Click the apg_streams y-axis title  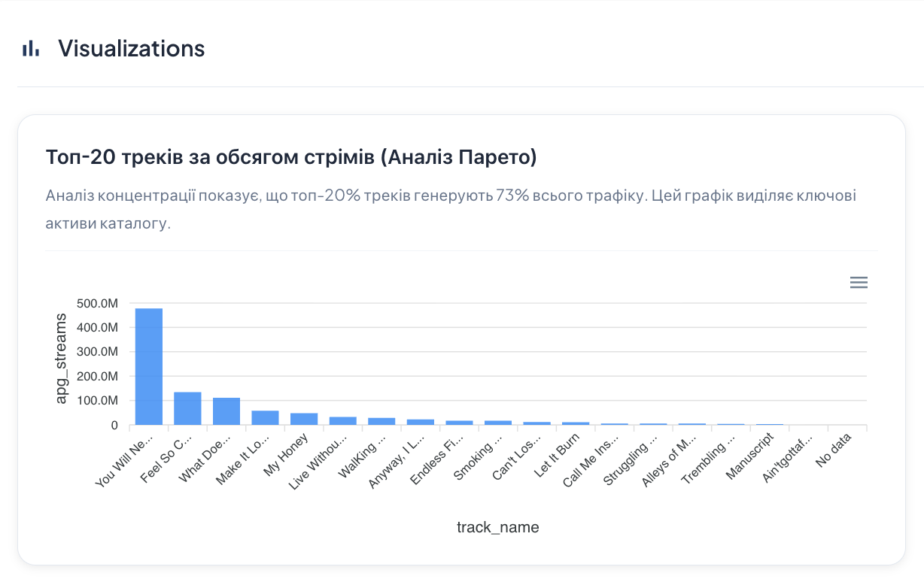(x=62, y=359)
